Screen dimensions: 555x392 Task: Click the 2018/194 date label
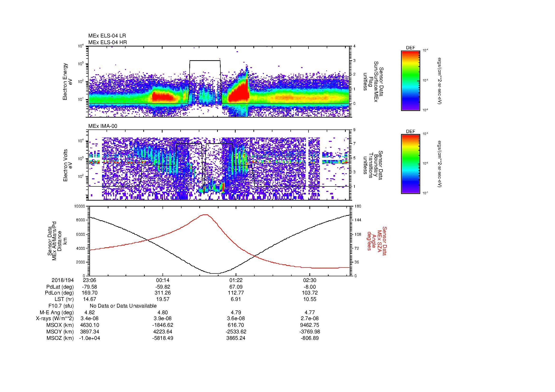(x=63, y=280)
